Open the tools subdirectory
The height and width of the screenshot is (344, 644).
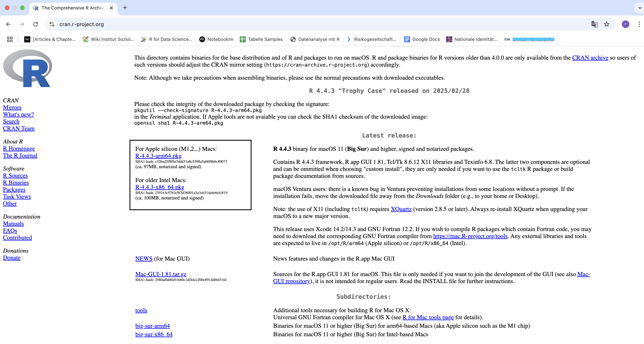(141, 310)
